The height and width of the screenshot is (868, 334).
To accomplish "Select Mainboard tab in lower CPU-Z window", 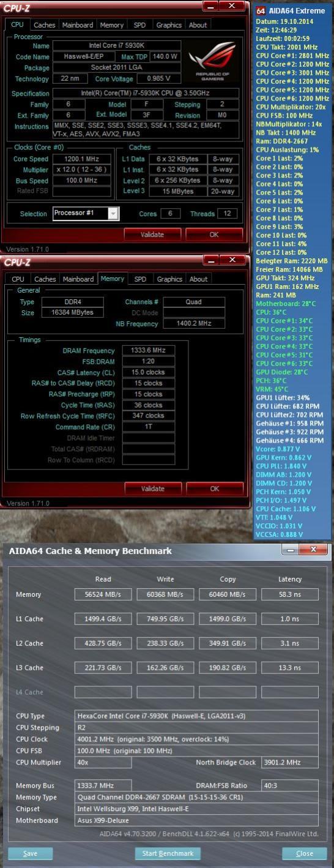I will tap(78, 279).
